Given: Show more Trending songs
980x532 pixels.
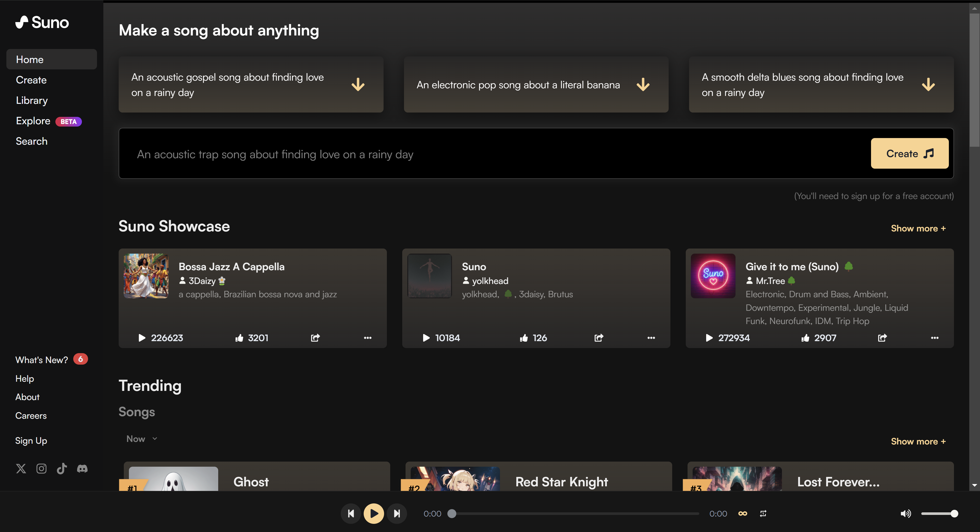Looking at the screenshot, I should [x=918, y=441].
